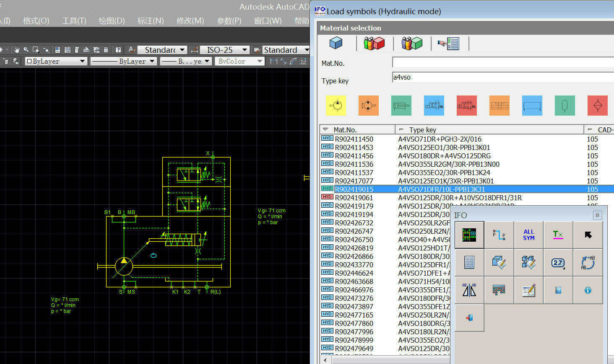This screenshot has width=614, height=364.
Task: Open the lineweight dropdown in AutoCAD
Action: (185, 61)
